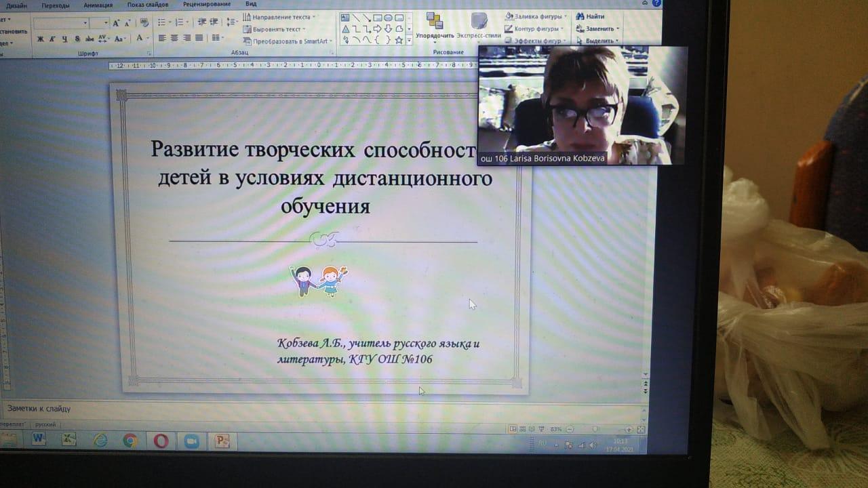Click the Найти (Find) binoculars button

[x=590, y=16]
